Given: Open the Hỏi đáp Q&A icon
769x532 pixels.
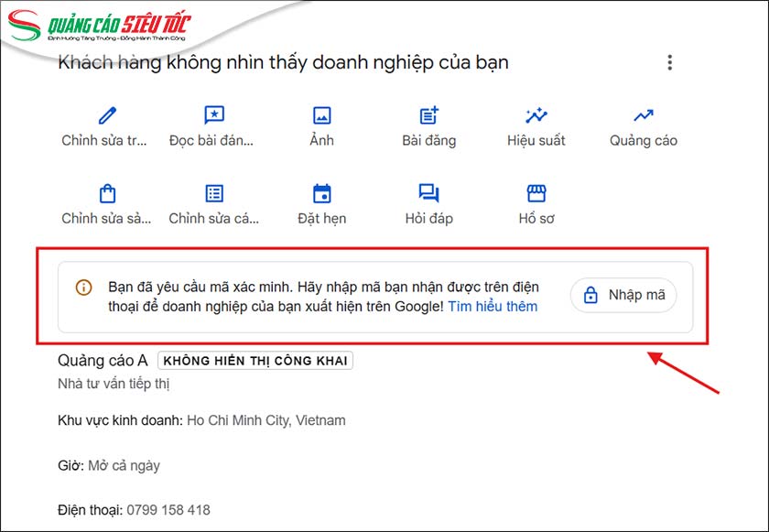Looking at the screenshot, I should 428,193.
